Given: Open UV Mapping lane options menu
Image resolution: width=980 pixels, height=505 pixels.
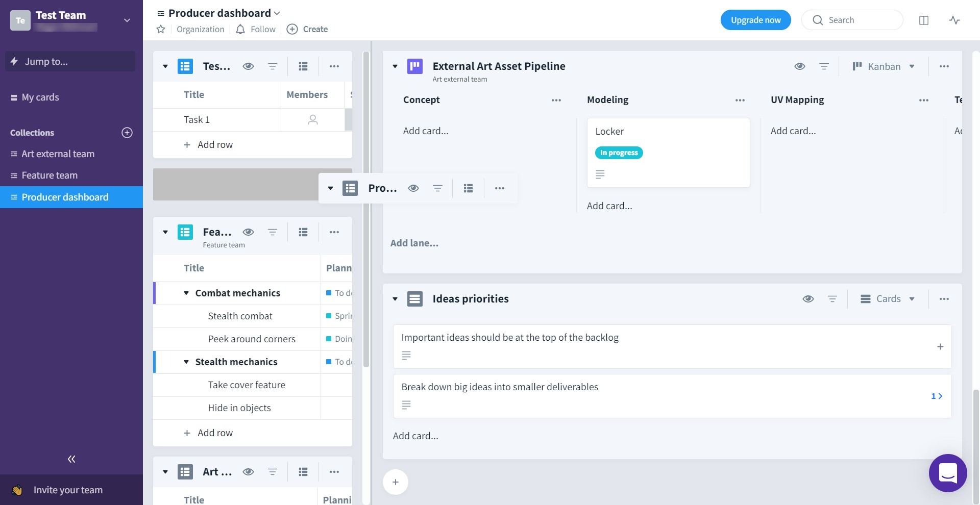Looking at the screenshot, I should coord(924,100).
